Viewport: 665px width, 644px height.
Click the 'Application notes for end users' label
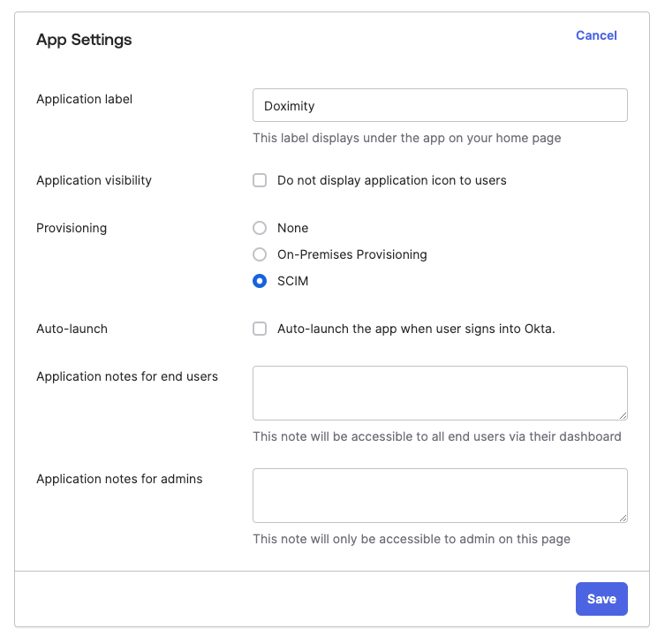(127, 376)
